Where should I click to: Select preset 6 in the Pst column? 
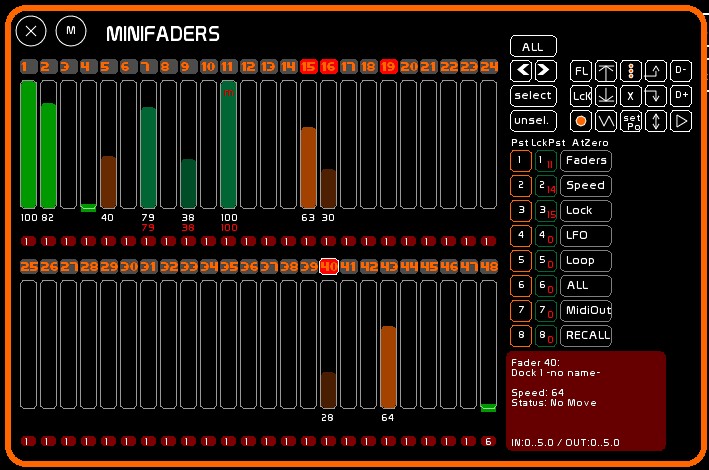(521, 286)
